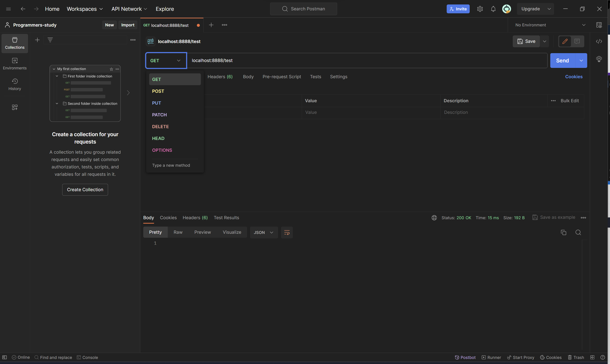Search within the response body

coord(578,232)
